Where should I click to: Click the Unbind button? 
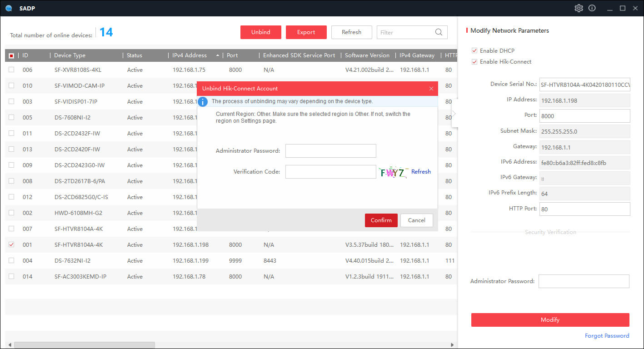point(261,32)
